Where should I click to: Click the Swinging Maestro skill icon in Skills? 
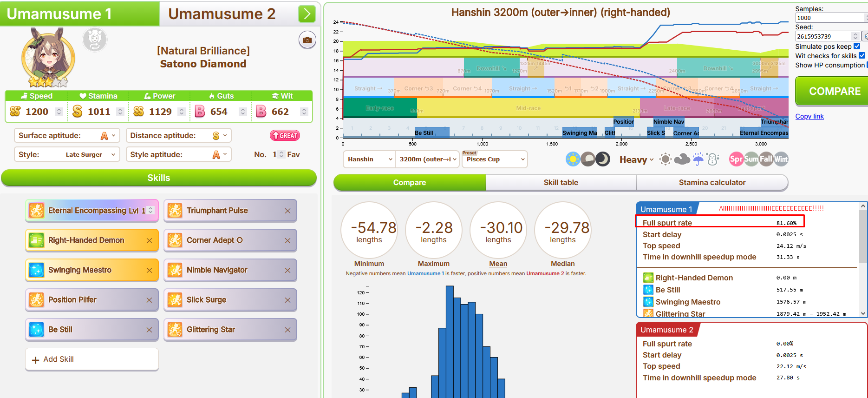coord(36,270)
